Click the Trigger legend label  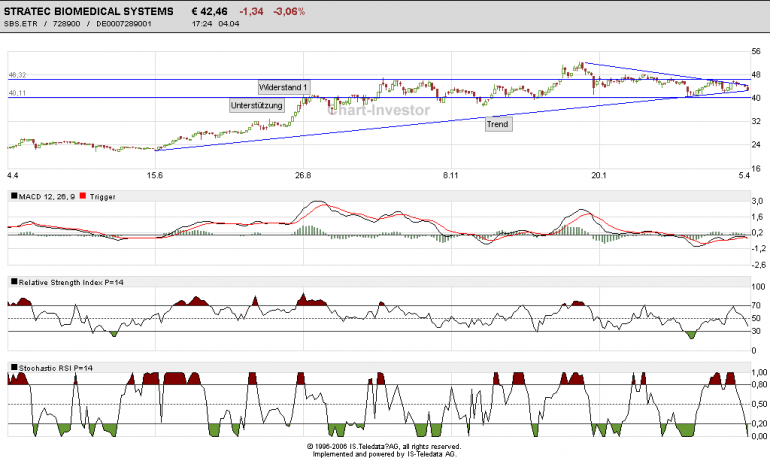click(x=103, y=197)
